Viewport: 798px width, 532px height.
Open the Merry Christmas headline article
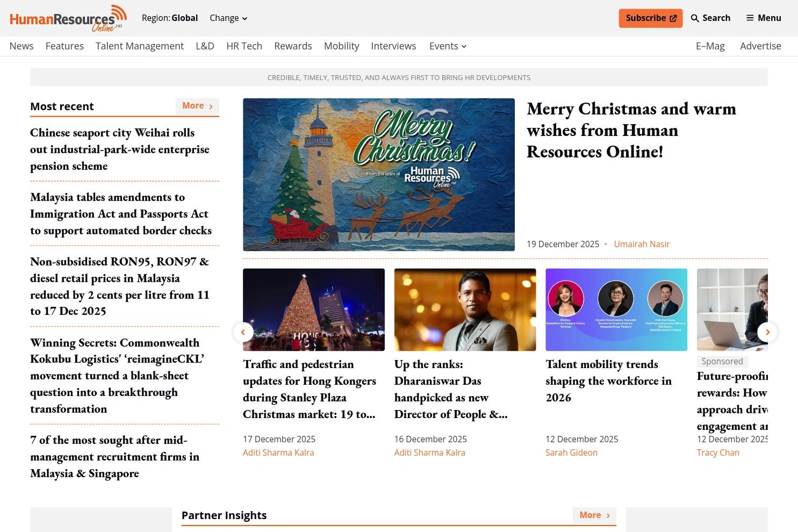(631, 130)
